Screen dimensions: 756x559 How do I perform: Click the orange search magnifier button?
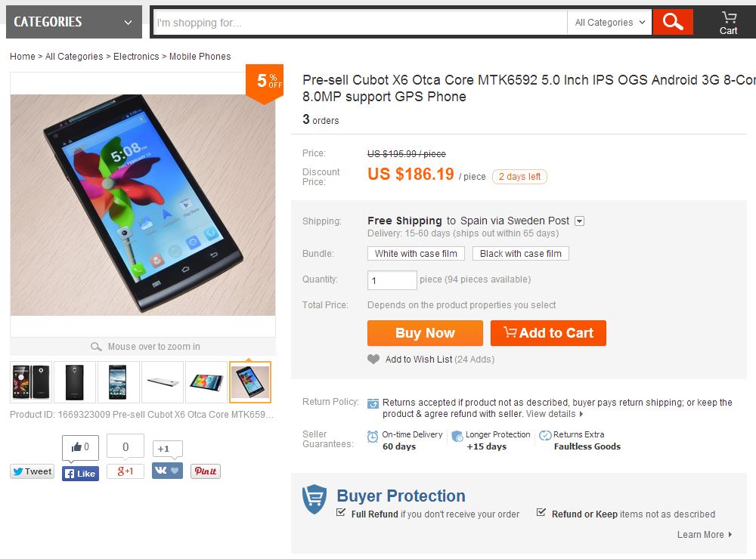673,22
